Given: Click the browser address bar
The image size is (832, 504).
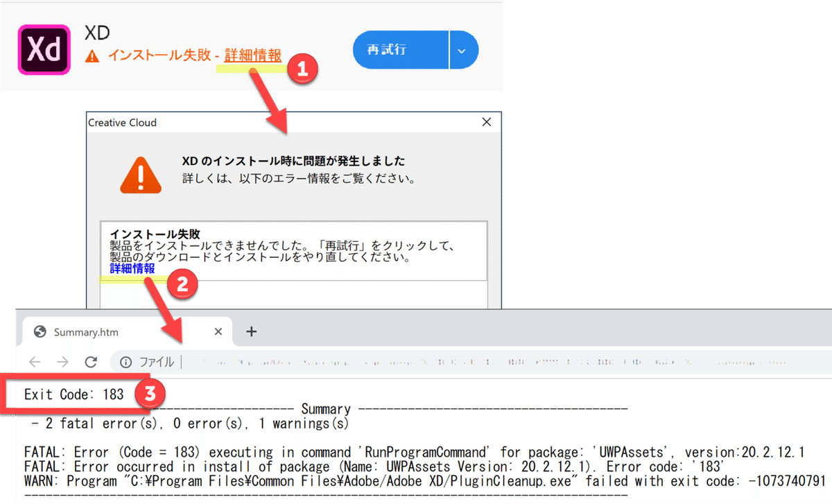Looking at the screenshot, I should 416,361.
